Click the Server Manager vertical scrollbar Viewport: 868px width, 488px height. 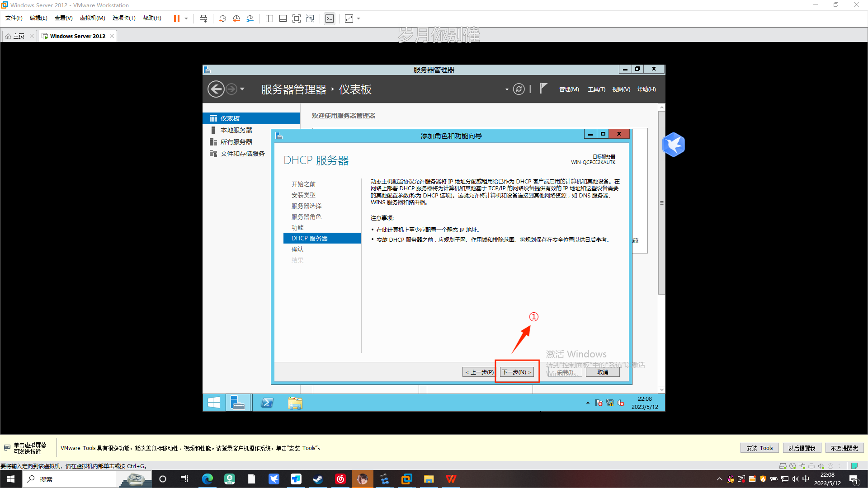(661, 203)
